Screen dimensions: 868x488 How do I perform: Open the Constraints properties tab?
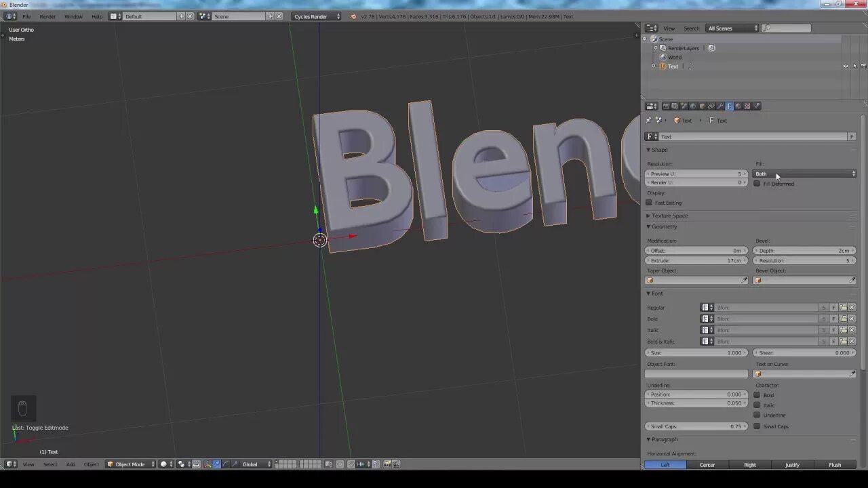(711, 106)
